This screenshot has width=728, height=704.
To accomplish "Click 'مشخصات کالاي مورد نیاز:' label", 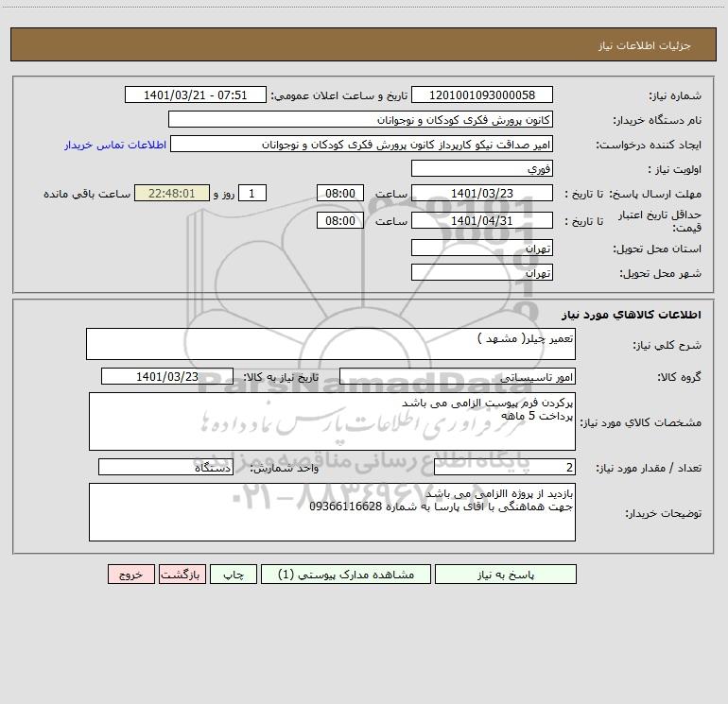I will tap(641, 422).
